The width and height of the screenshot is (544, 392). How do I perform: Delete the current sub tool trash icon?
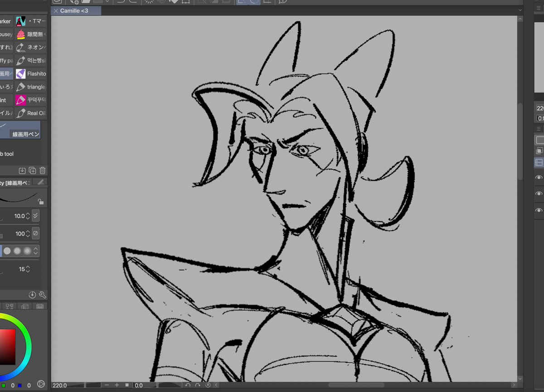[x=42, y=170]
